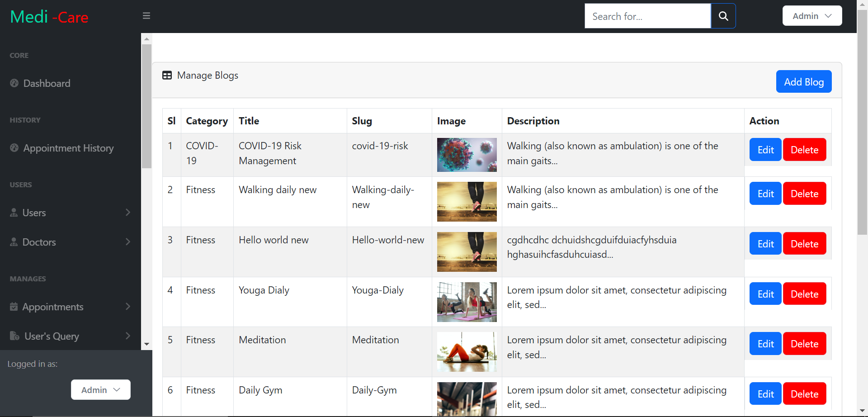868x417 pixels.
Task: Expand the Doctors submenu chevron
Action: (128, 242)
